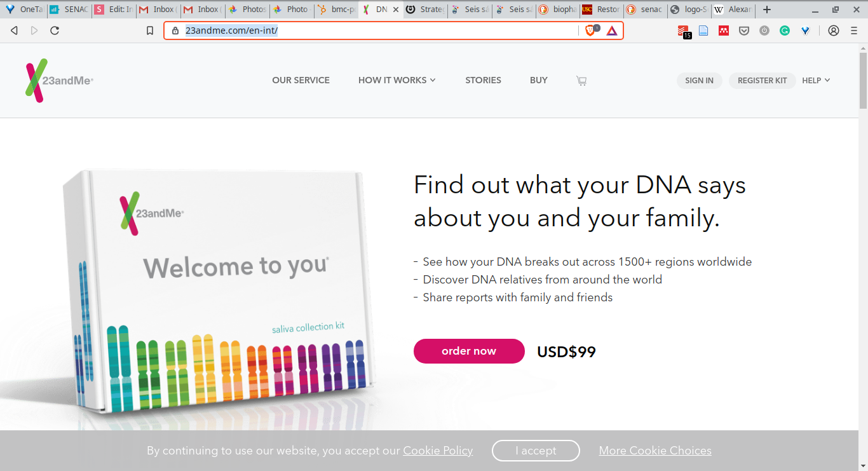Open the green Grammarly extension icon
This screenshot has width=868, height=471.
point(785,31)
